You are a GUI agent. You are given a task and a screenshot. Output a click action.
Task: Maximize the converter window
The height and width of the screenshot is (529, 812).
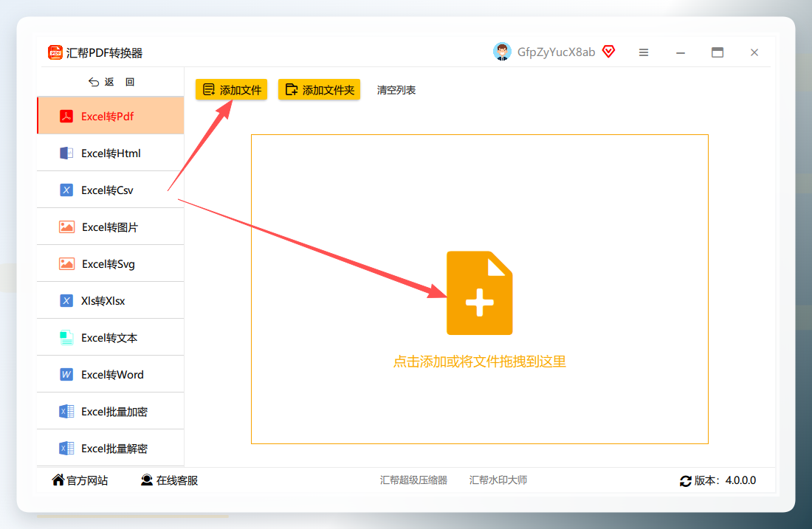pyautogui.click(x=718, y=52)
